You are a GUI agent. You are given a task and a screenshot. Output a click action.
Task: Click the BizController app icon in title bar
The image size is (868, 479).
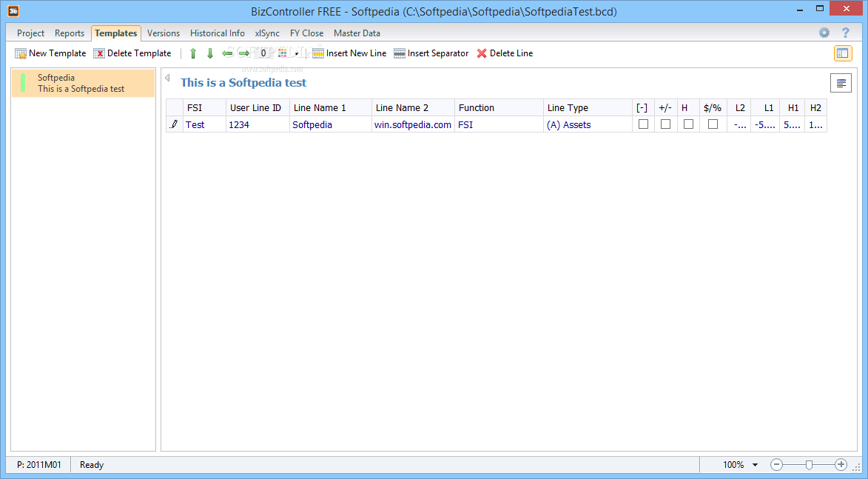pos(13,10)
